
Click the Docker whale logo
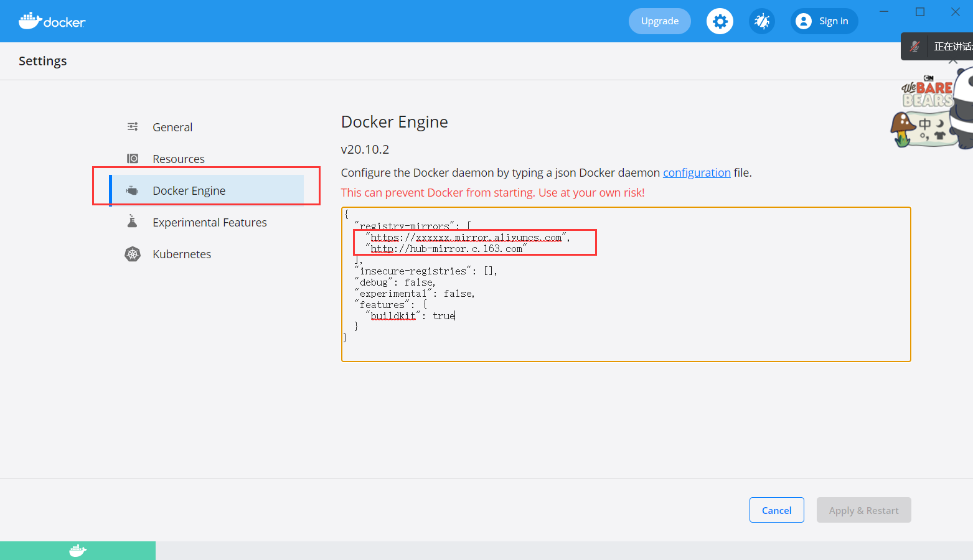pos(52,21)
